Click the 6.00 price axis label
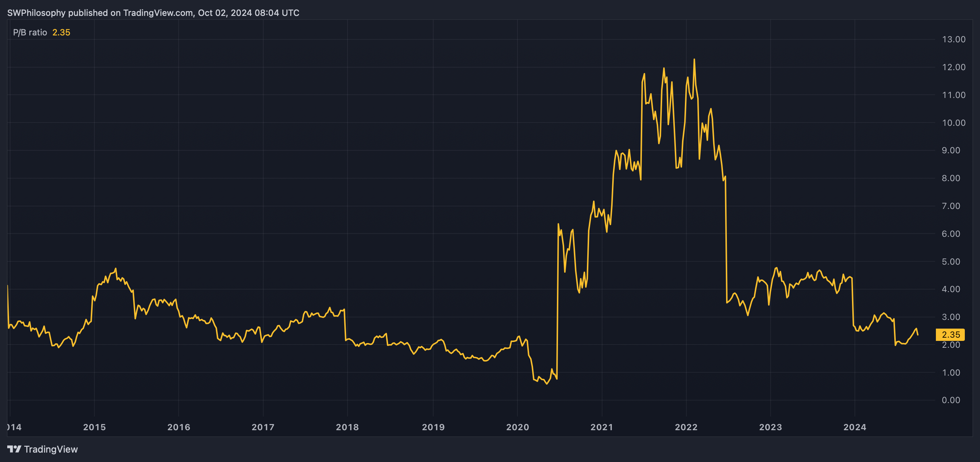Viewport: 980px width, 462px height. 951,234
